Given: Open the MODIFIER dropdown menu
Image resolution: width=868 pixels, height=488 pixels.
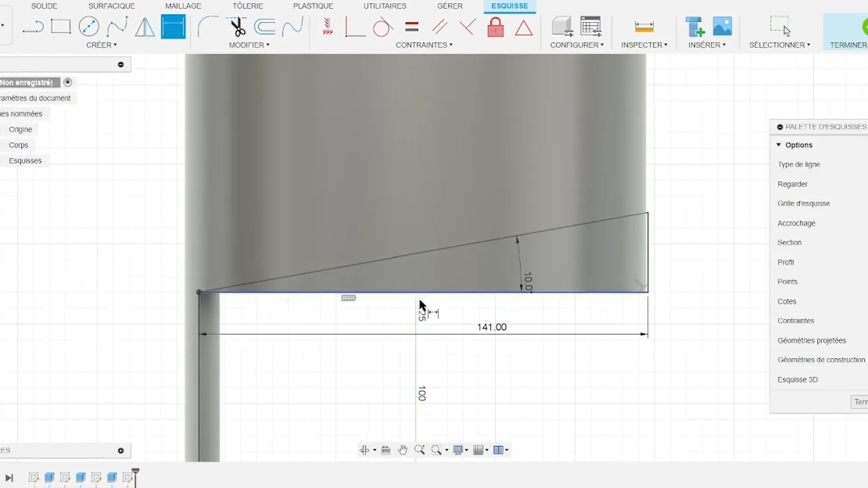Looking at the screenshot, I should 249,45.
